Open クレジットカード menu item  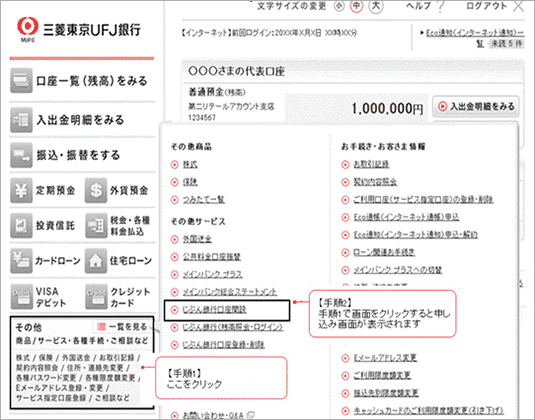click(118, 297)
